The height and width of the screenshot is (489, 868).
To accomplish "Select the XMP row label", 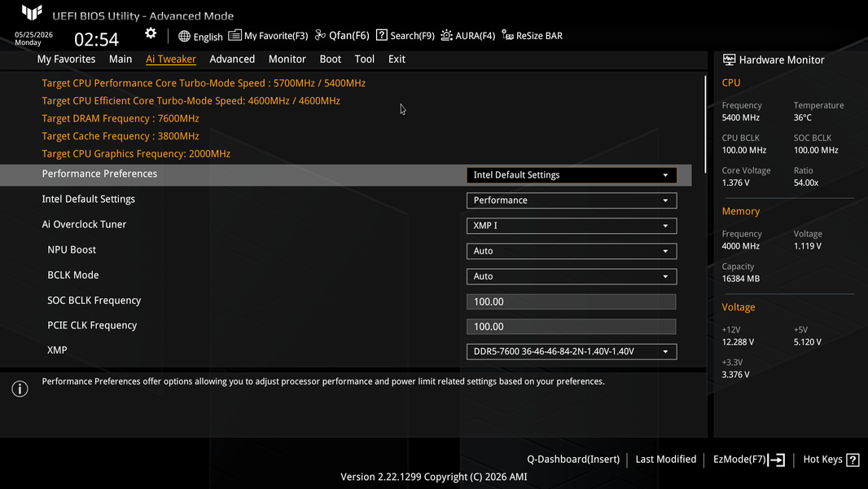I will click(57, 350).
